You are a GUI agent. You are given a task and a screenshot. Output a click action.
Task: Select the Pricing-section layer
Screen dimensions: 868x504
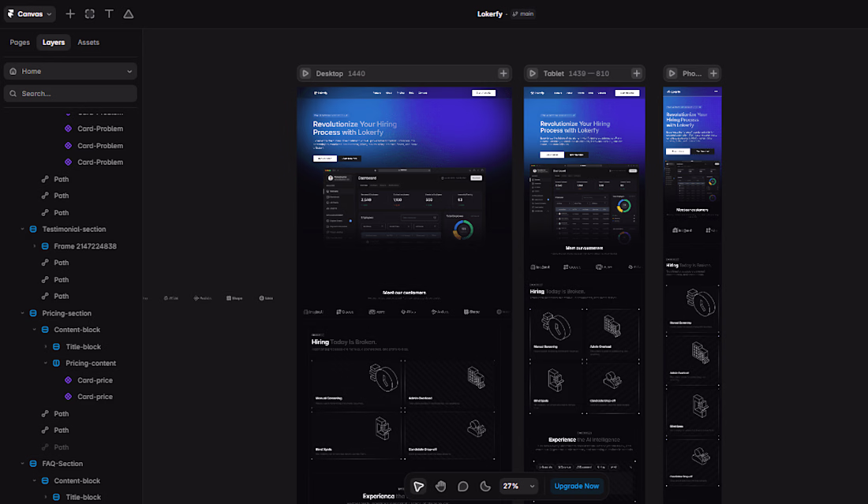point(66,313)
